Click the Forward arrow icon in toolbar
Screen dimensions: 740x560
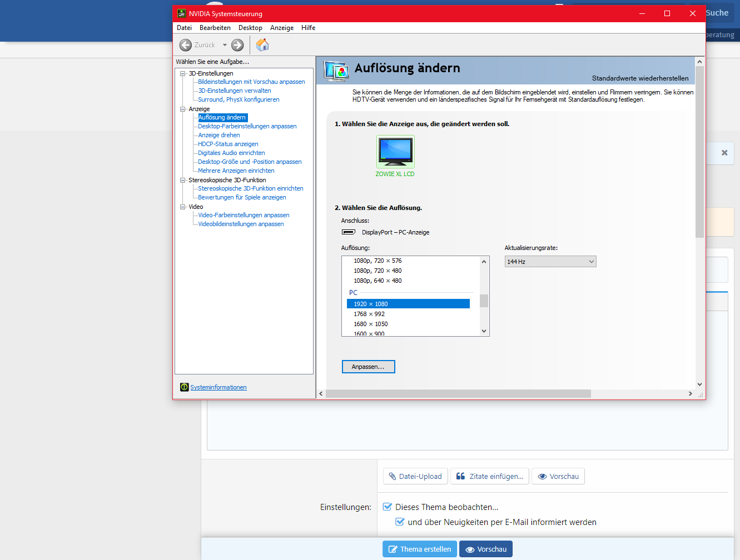pyautogui.click(x=237, y=45)
